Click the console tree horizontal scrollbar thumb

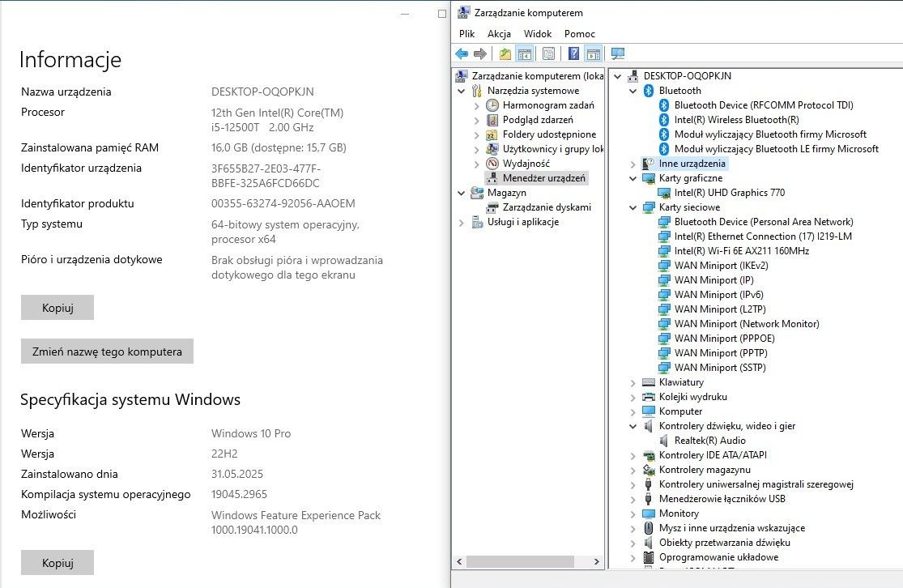pyautogui.click(x=520, y=561)
